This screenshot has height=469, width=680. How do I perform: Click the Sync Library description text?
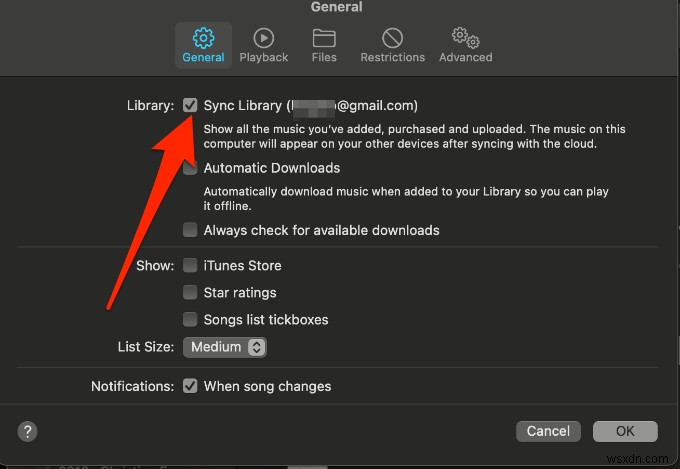pyautogui.click(x=414, y=136)
